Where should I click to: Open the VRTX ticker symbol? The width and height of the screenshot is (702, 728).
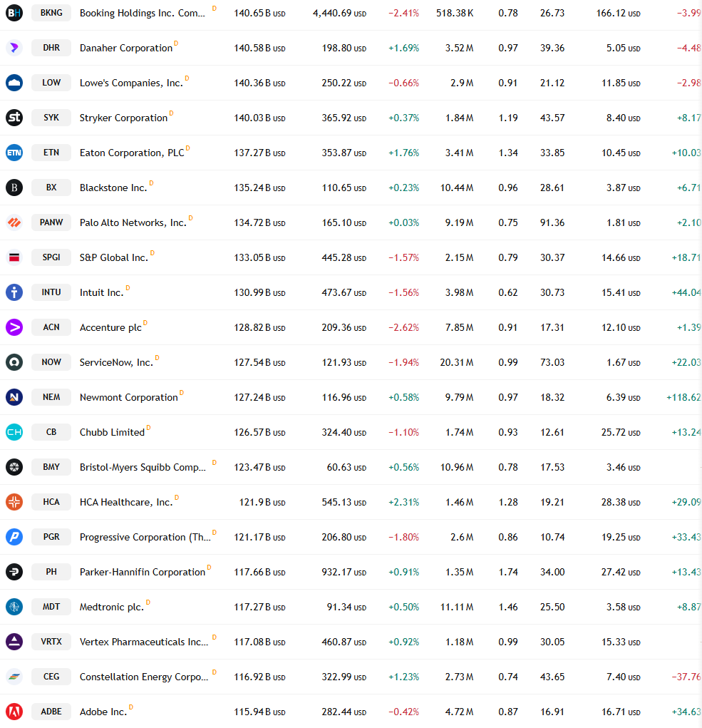51,642
